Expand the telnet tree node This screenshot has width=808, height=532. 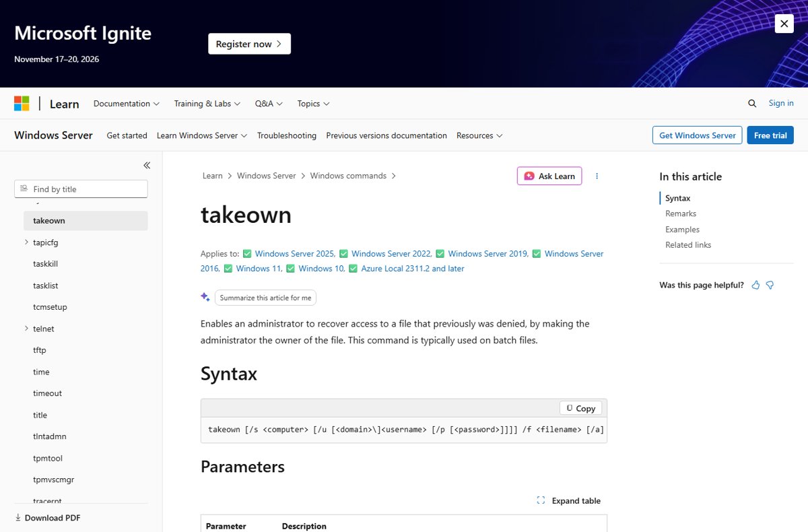(26, 329)
